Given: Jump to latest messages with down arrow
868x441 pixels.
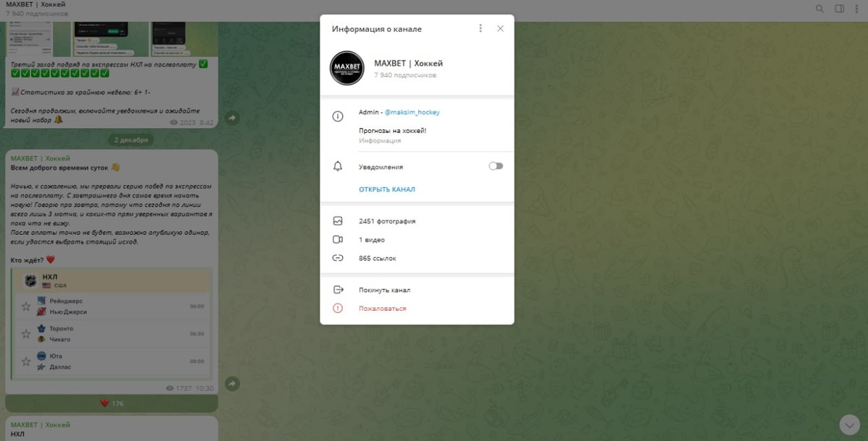Looking at the screenshot, I should click(848, 424).
